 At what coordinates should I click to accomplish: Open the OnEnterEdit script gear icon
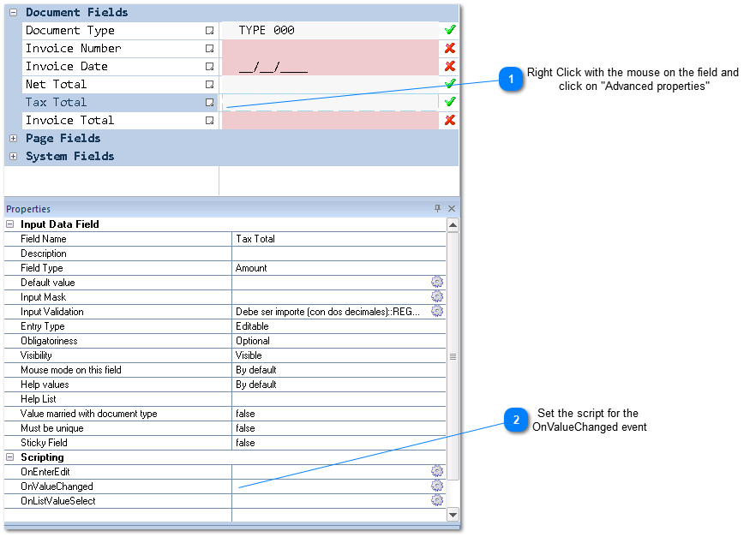[x=437, y=471]
